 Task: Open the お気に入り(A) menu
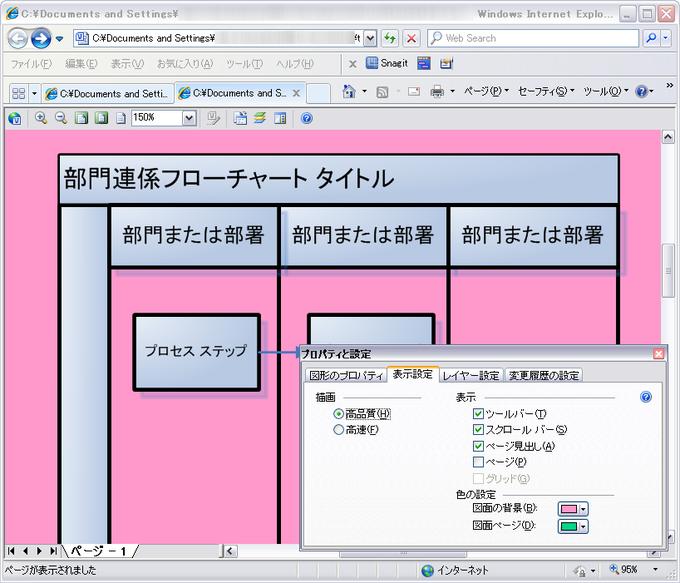point(185,64)
